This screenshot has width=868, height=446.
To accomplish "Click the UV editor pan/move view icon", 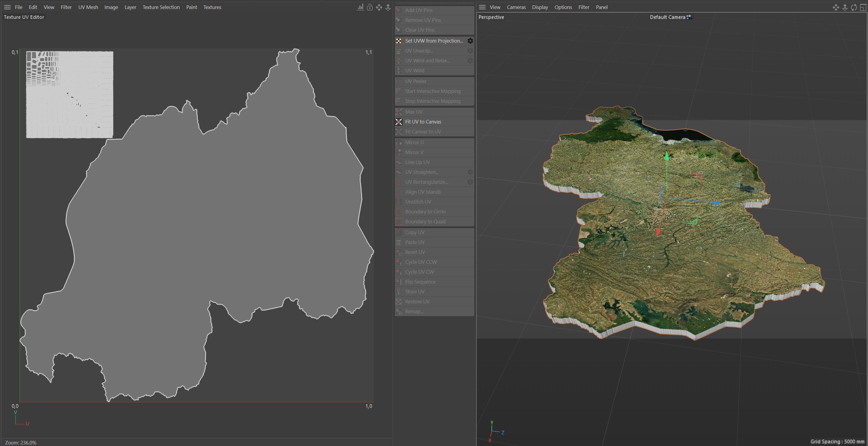I will tap(379, 7).
